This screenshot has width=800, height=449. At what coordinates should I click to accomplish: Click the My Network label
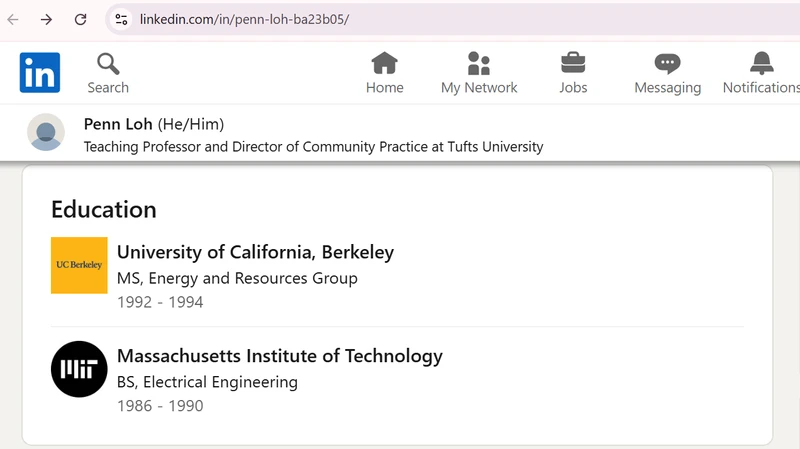point(479,88)
